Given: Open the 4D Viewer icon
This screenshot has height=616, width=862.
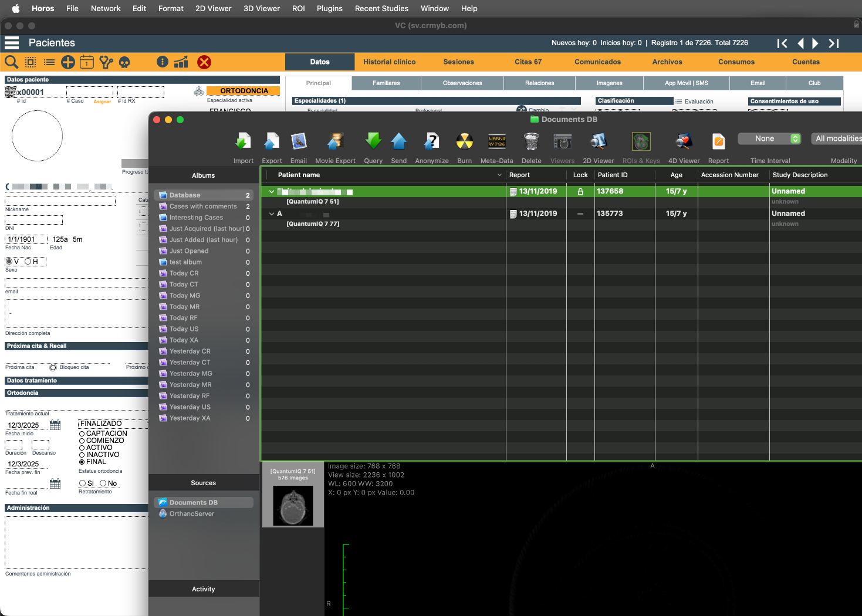Looking at the screenshot, I should click(x=684, y=141).
